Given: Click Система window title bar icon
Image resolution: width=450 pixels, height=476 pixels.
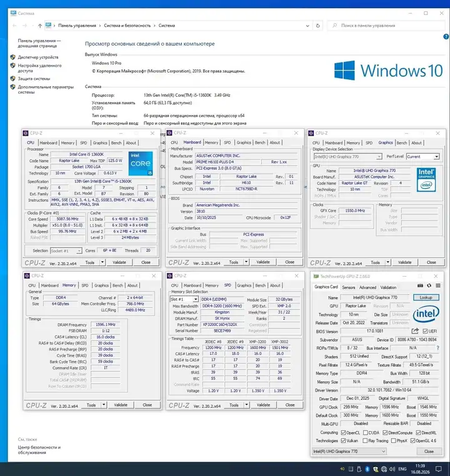Looking at the screenshot, I should (13, 13).
